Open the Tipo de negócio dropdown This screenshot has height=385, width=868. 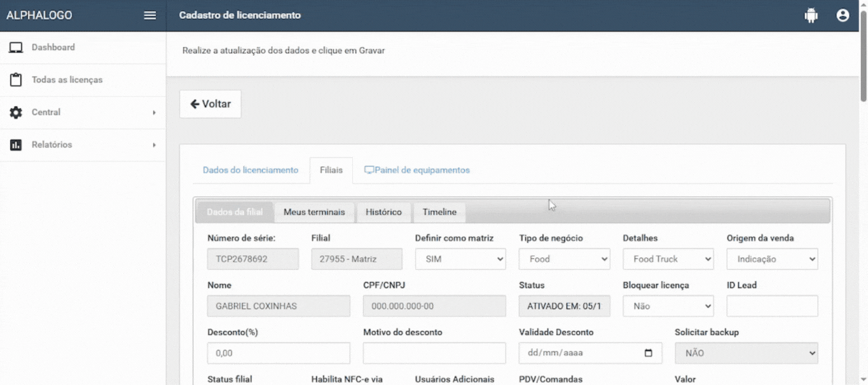[564, 259]
